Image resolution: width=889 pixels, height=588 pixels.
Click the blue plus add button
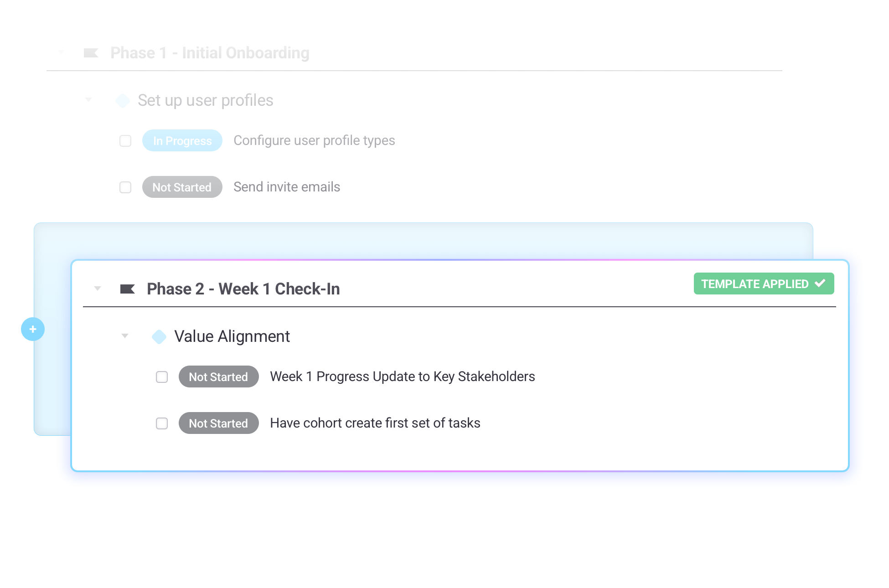coord(33,329)
